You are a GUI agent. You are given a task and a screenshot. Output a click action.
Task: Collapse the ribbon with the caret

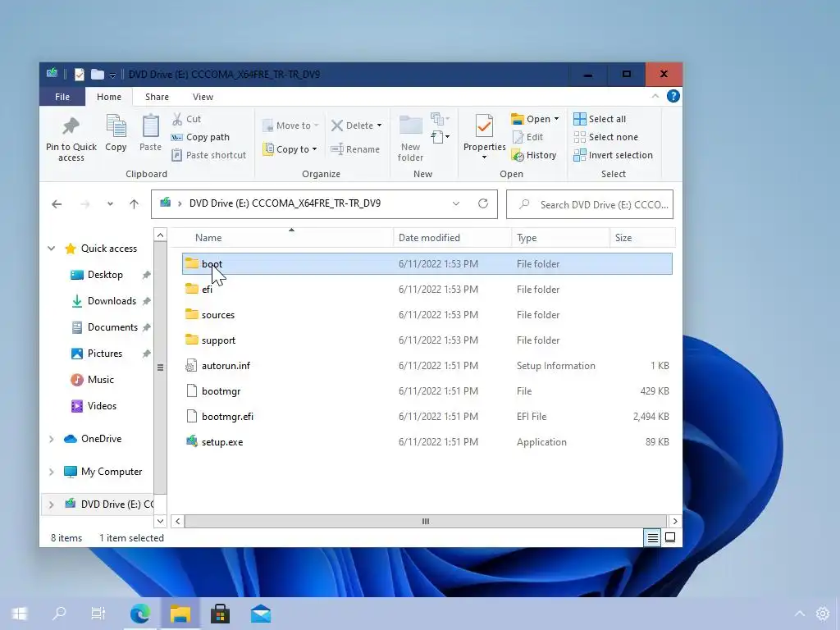click(x=655, y=97)
